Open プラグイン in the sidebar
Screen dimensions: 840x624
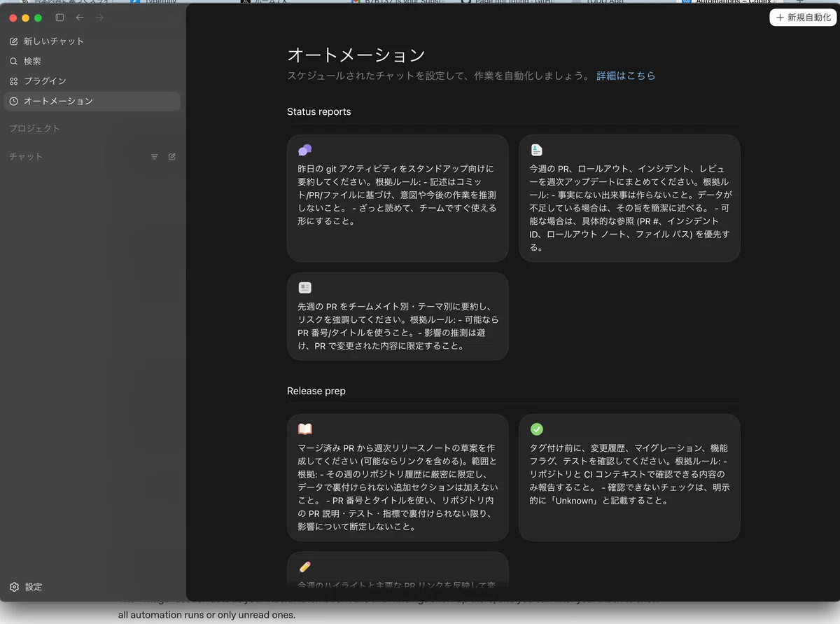[92, 81]
